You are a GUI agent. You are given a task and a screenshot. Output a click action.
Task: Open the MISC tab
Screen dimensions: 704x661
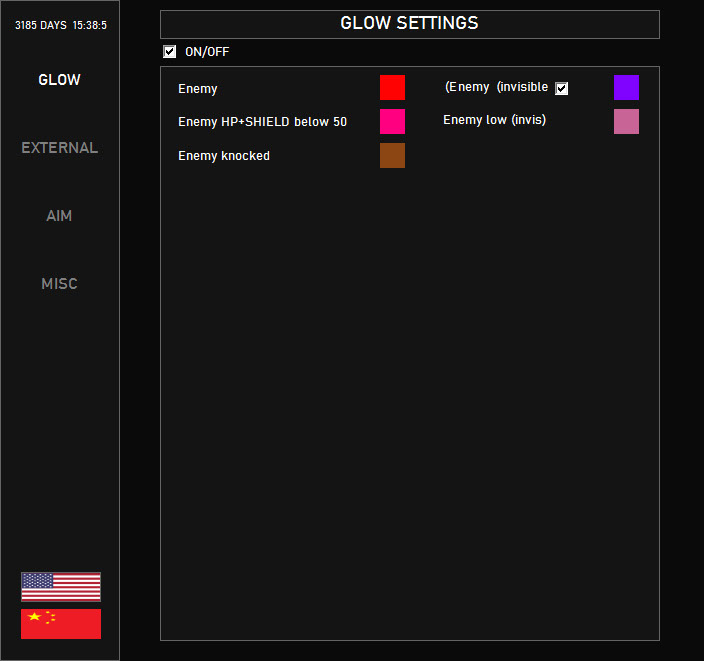(x=59, y=284)
